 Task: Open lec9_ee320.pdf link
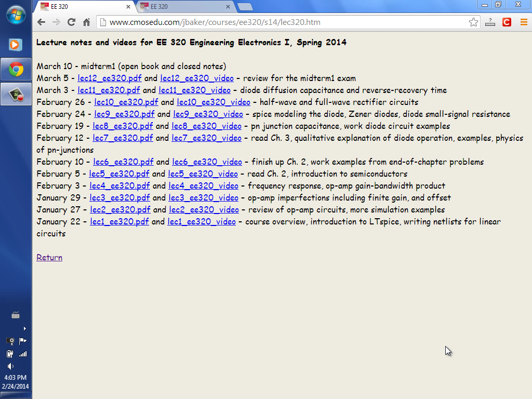tap(124, 114)
